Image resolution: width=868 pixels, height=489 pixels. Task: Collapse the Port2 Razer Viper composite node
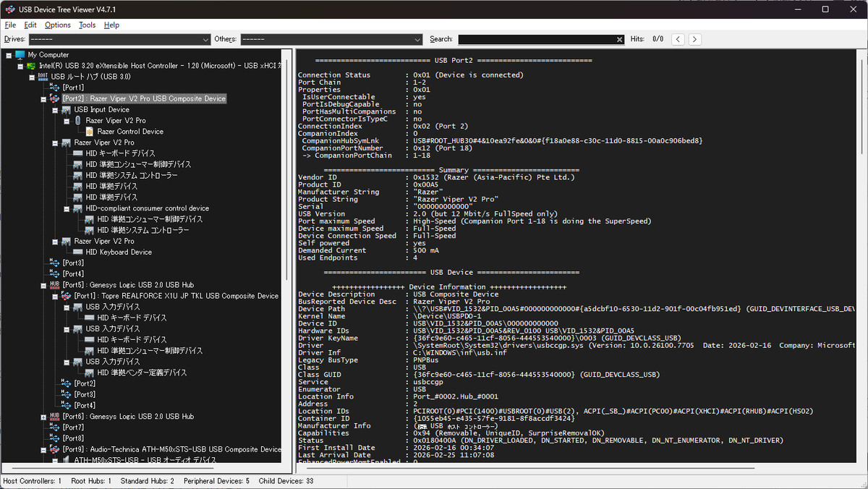(43, 98)
